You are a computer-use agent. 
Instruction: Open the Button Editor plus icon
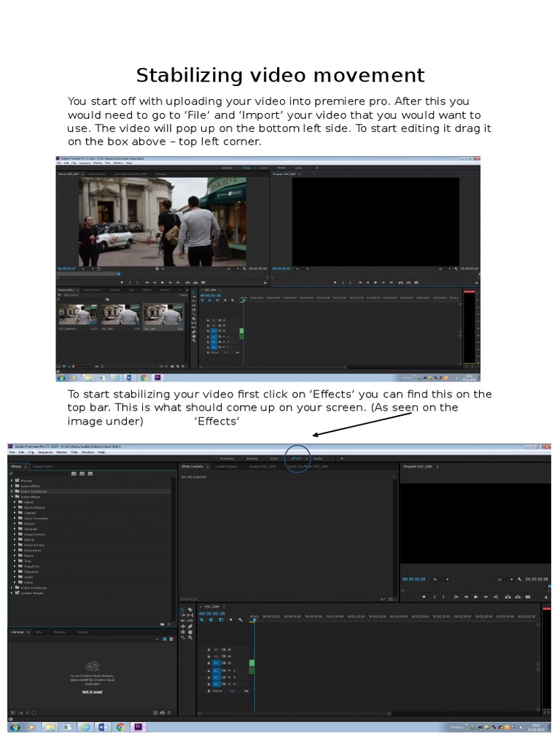click(546, 597)
